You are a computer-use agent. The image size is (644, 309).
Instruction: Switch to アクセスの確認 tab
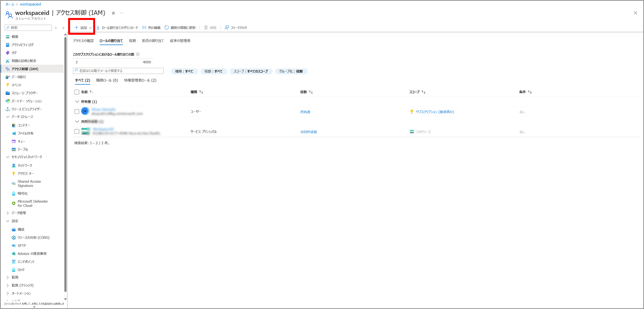(x=83, y=41)
